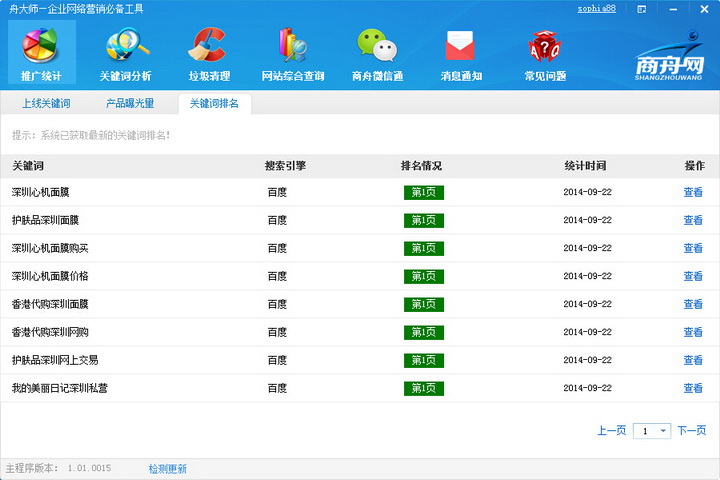Click date 2014-09-22 in 护肤品深圳网上交易 row

[587, 360]
